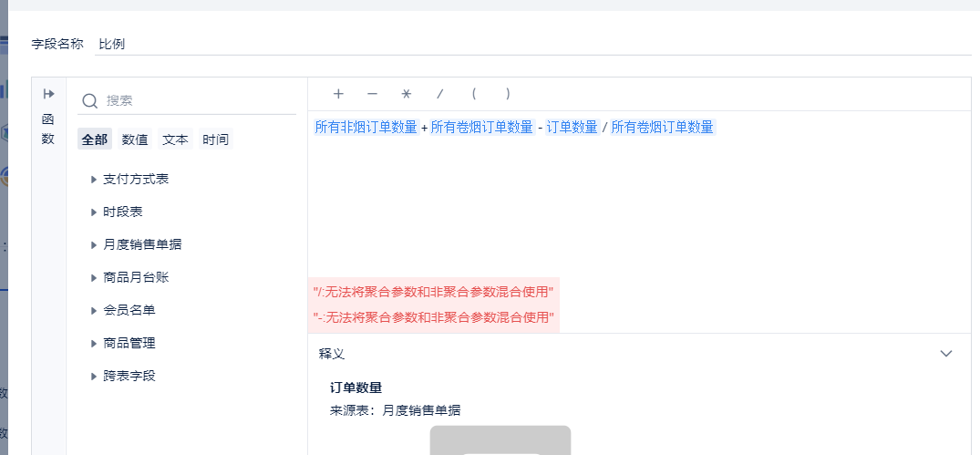Collapse the function panel arrow icon
The image size is (980, 455).
pos(48,94)
